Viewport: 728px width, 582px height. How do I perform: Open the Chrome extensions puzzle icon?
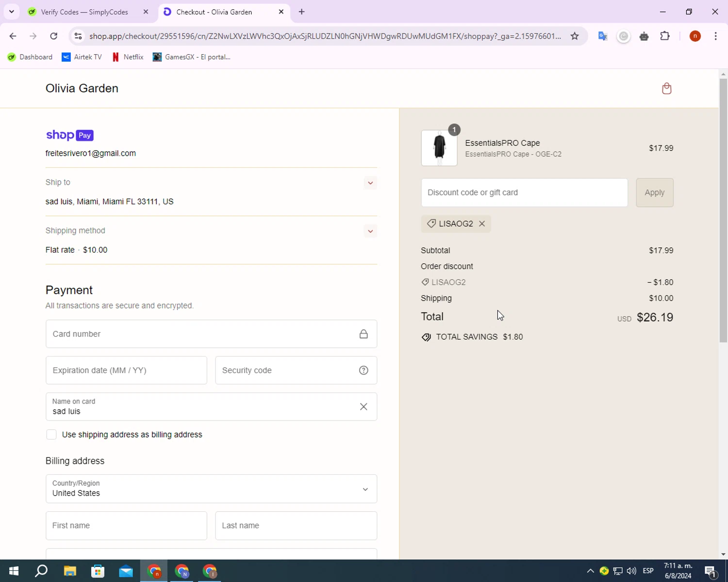(x=665, y=36)
